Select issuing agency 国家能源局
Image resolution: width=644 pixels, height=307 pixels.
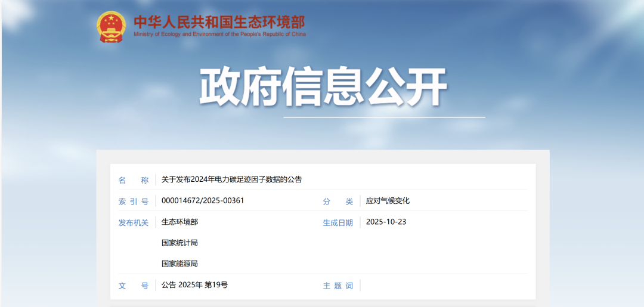tap(179, 264)
